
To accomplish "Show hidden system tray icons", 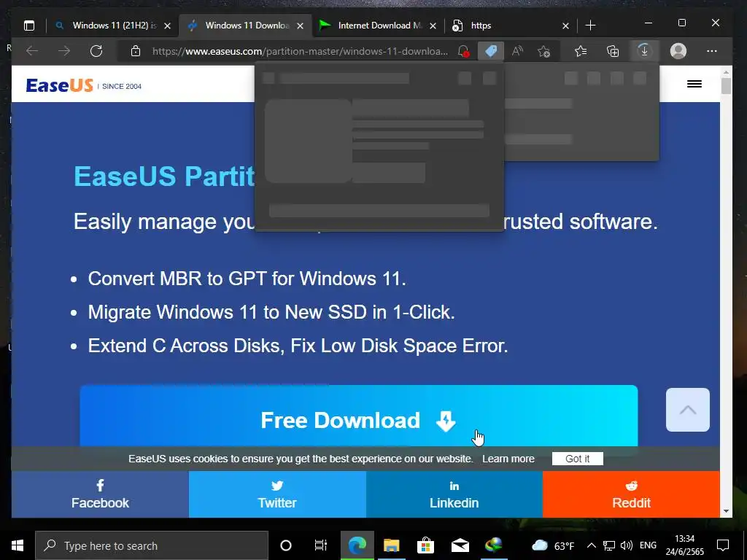I will pyautogui.click(x=591, y=545).
